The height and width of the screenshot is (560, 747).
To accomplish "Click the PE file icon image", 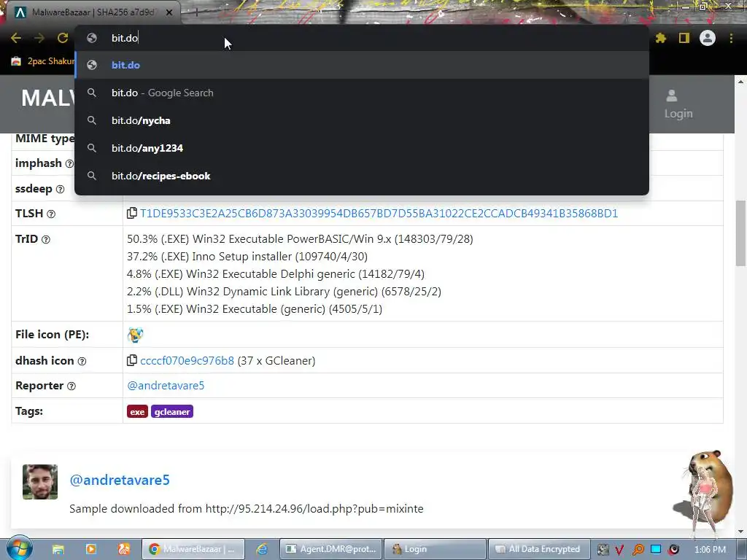I will [135, 335].
